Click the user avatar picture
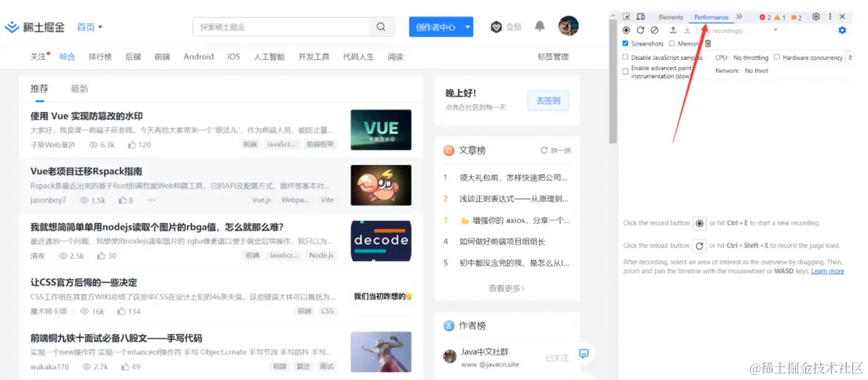This screenshot has height=380, width=868. click(568, 26)
